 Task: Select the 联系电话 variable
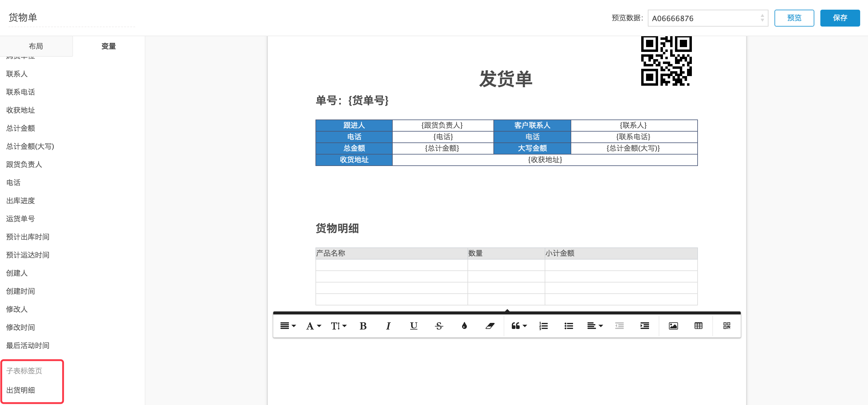point(21,92)
